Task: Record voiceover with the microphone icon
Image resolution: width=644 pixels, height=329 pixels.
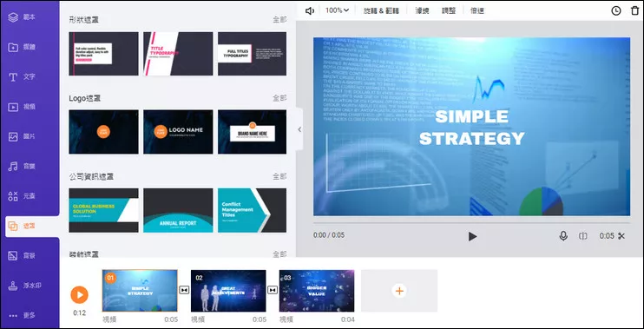Action: 563,236
